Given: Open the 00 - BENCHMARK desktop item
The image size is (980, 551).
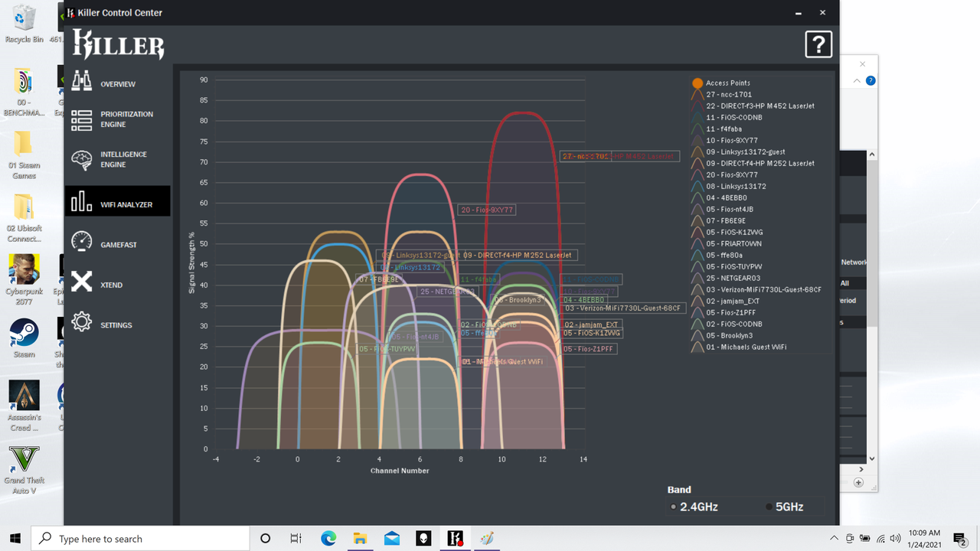Looking at the screenshot, I should 24,92.
